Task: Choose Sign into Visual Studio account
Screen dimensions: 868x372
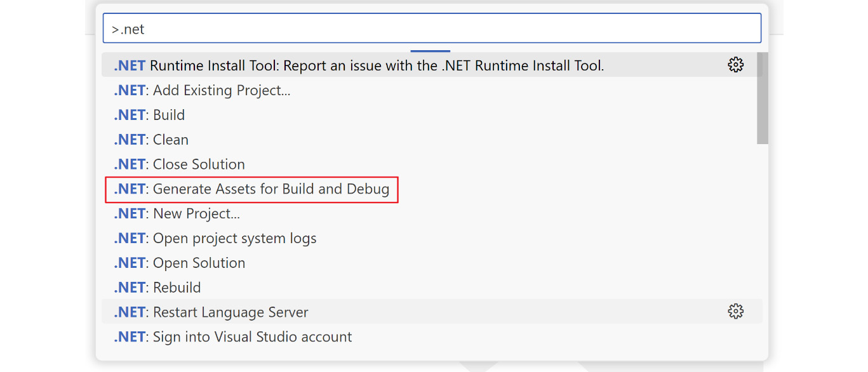Action: [x=432, y=336]
